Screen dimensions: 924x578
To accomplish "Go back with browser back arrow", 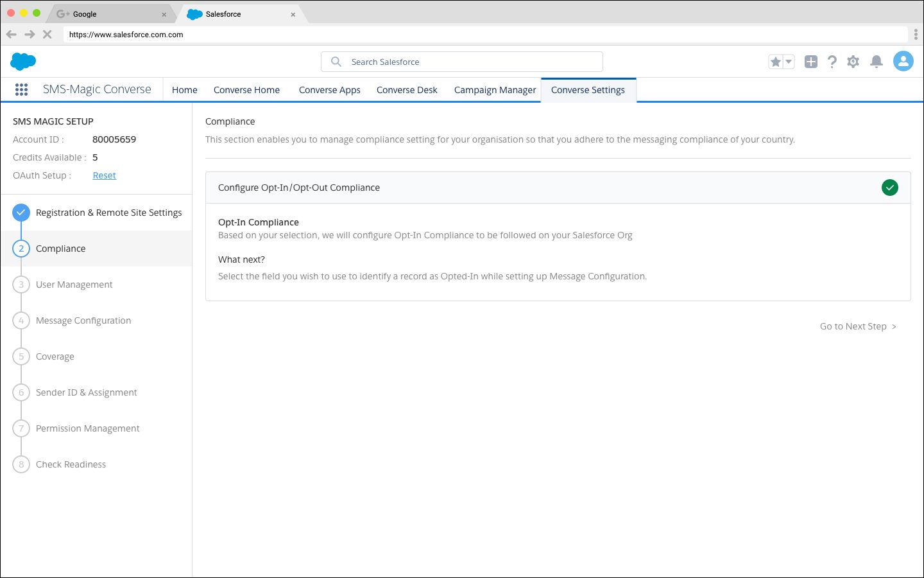I will [12, 35].
